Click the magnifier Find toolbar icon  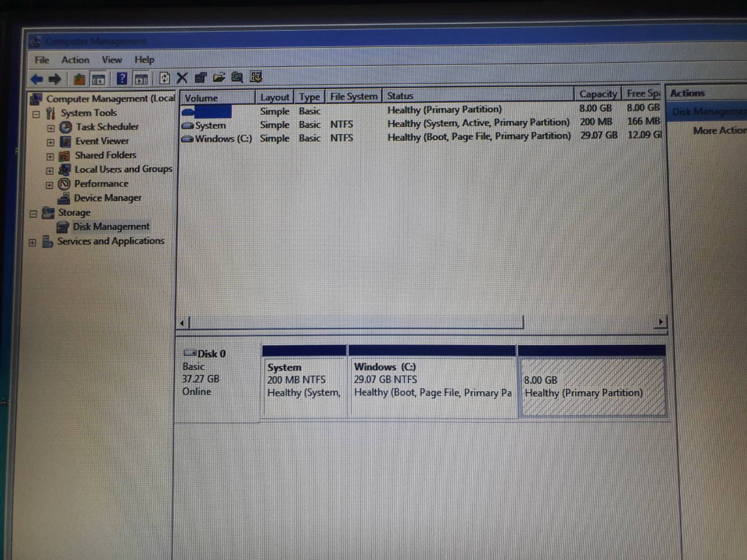coord(237,77)
